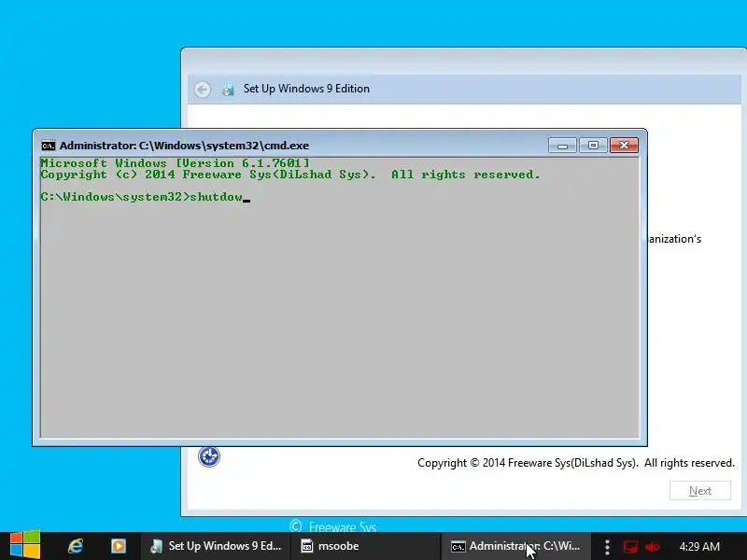This screenshot has width=747, height=560.
Task: Open the Windows Start button
Action: 25,544
